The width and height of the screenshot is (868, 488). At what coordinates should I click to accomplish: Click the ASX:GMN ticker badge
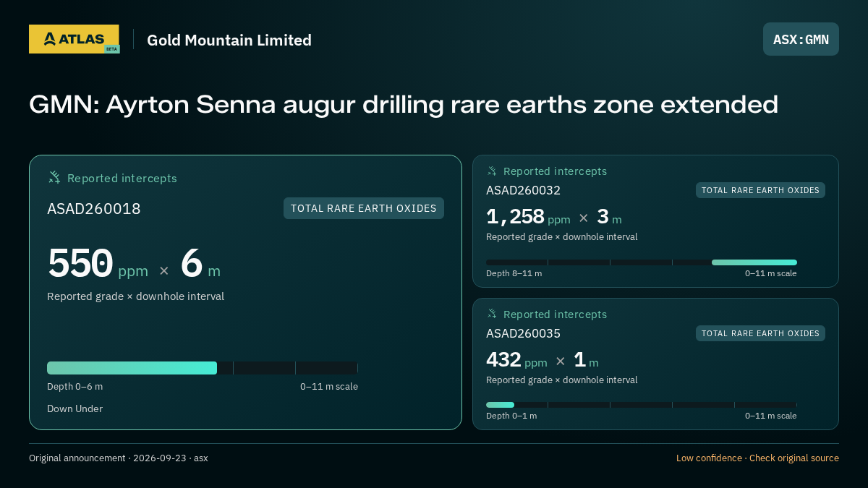[801, 39]
